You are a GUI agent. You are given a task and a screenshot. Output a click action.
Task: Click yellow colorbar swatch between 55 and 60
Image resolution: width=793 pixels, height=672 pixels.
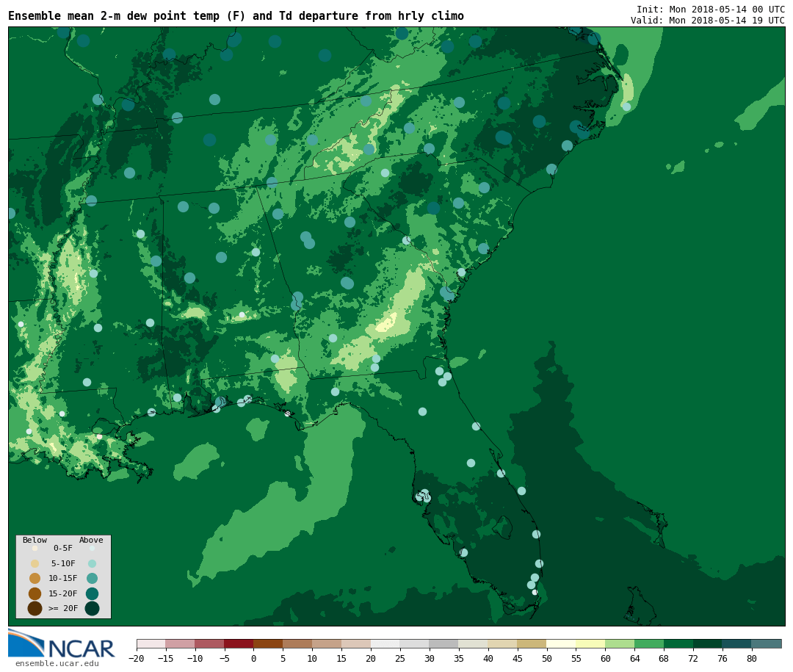pyautogui.click(x=590, y=643)
